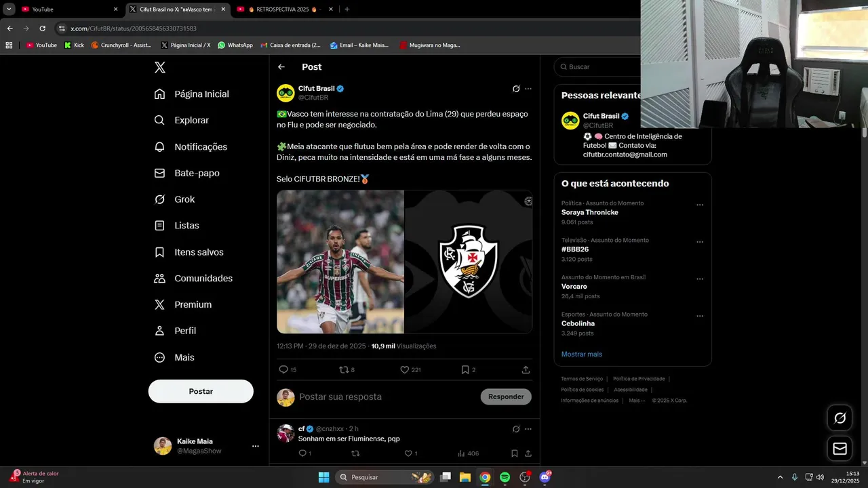Viewport: 868px width, 488px height.
Task: Open Discord from taskbar
Action: click(545, 477)
